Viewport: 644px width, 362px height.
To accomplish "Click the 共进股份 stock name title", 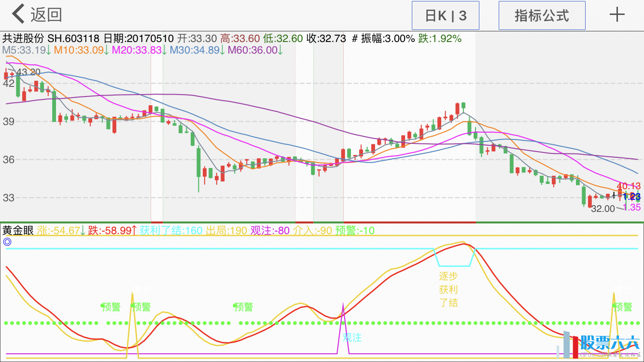I will point(23,39).
